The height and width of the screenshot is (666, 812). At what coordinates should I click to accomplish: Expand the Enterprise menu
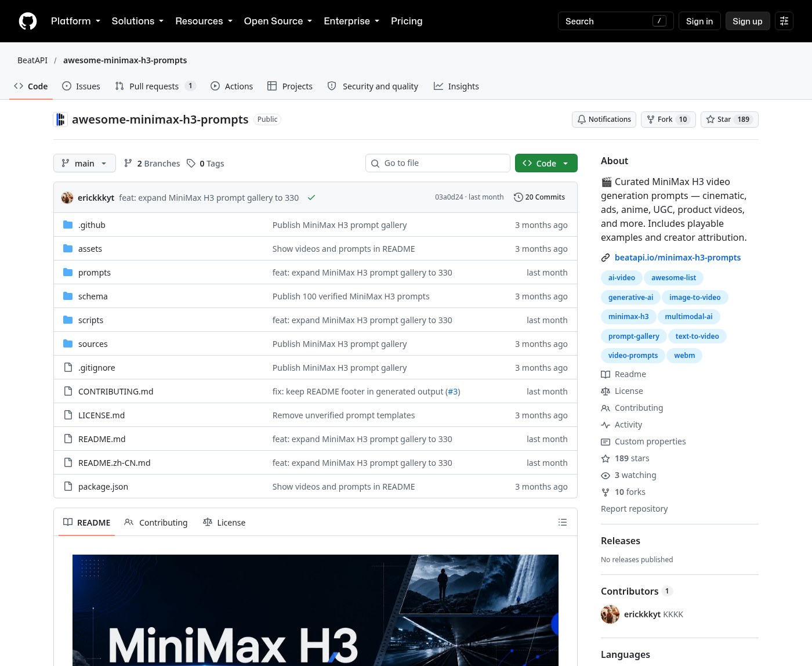(x=351, y=21)
